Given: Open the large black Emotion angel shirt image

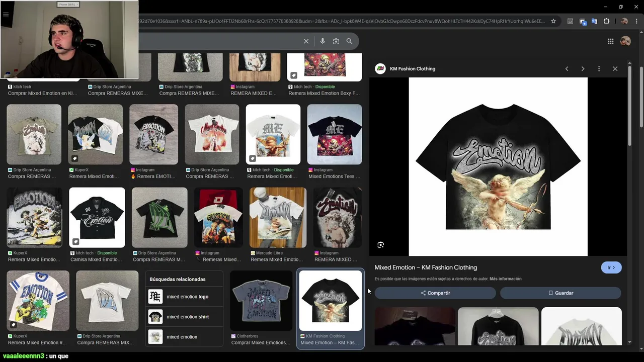Looking at the screenshot, I should 498,166.
